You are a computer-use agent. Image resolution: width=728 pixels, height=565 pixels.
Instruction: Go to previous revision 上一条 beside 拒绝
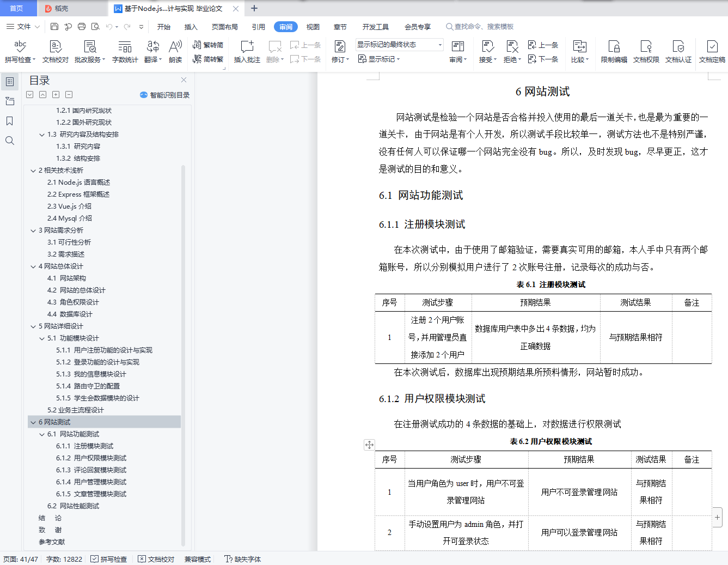pos(543,45)
